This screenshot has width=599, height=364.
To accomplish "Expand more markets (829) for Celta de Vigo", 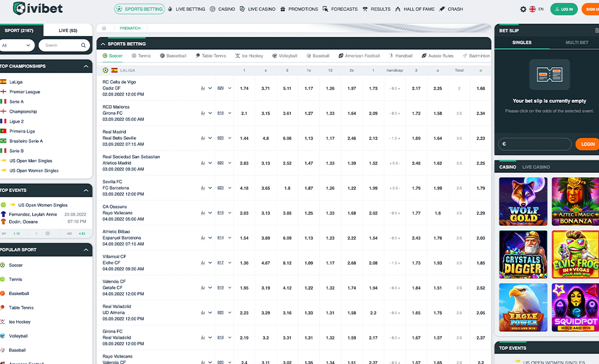I will (224, 88).
